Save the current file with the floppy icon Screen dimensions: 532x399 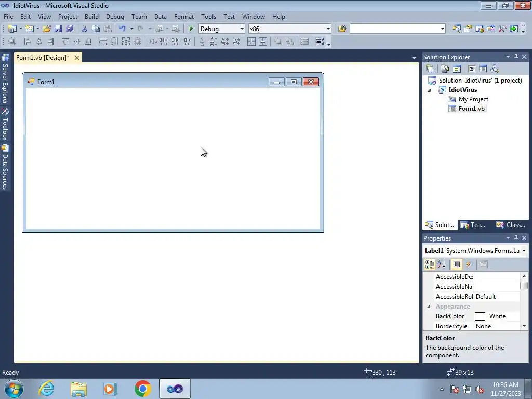pos(58,29)
